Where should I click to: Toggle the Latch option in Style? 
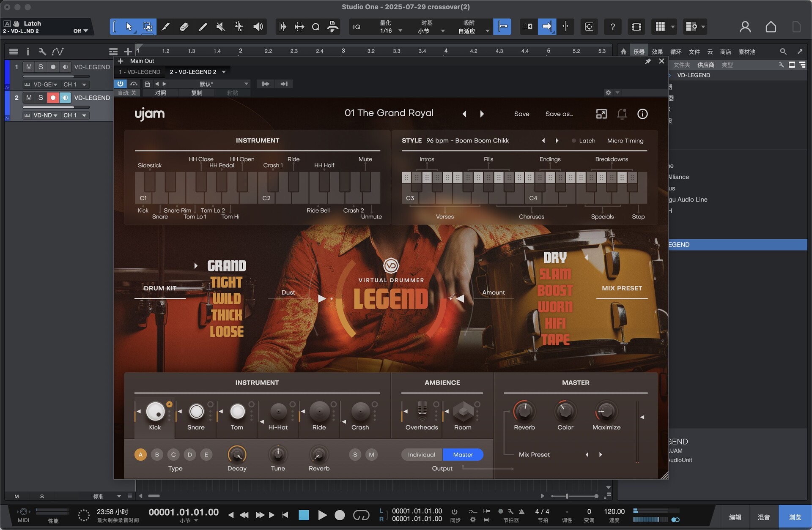pos(583,141)
